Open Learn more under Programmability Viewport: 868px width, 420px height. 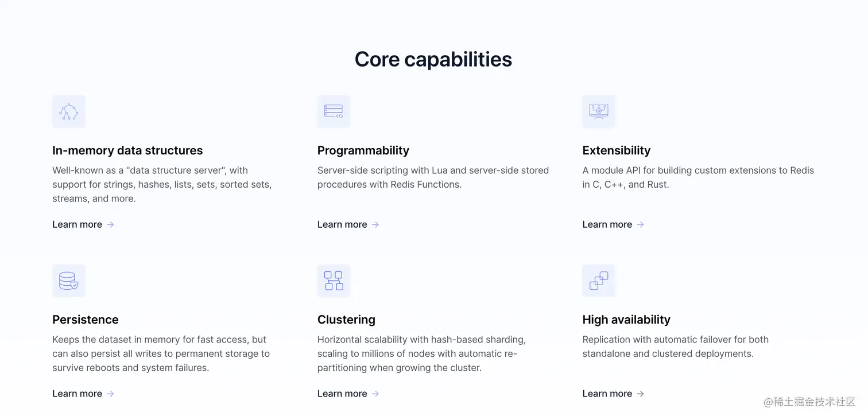pos(342,225)
